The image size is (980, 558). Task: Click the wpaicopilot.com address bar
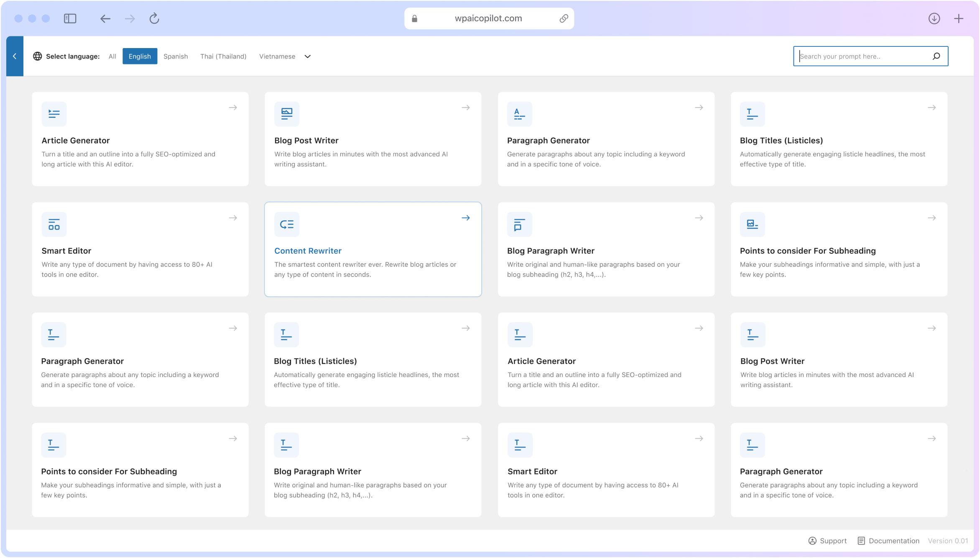pos(489,18)
